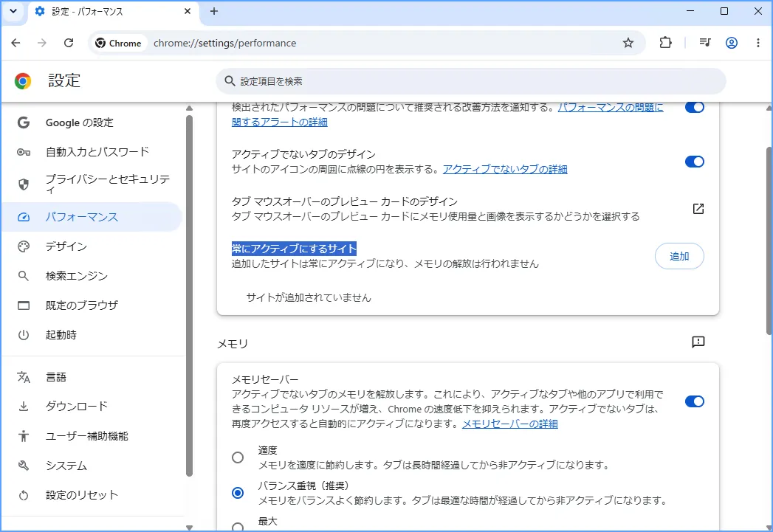Select パフォーマンス in sidebar

click(92, 217)
